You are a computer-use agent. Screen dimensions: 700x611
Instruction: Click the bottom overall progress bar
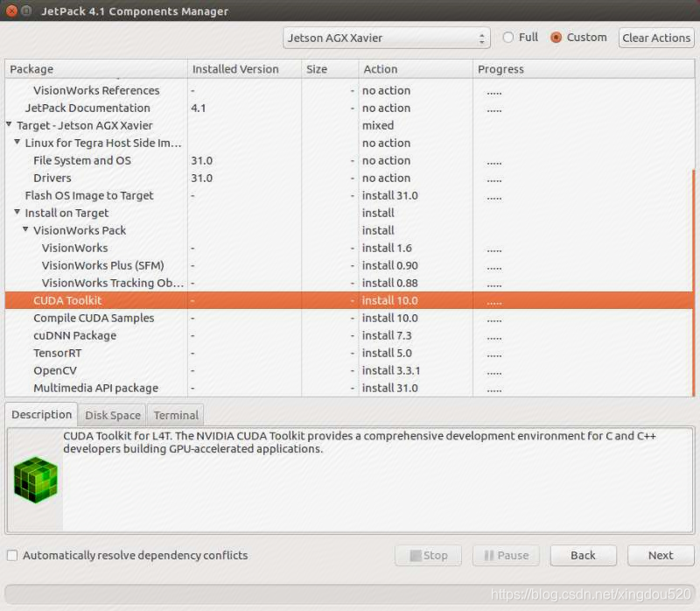pos(350,594)
